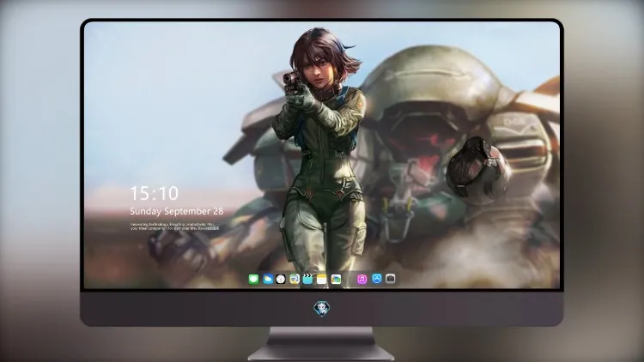The height and width of the screenshot is (362, 644).
Task: Launch the clapperboard video app
Action: 307,279
